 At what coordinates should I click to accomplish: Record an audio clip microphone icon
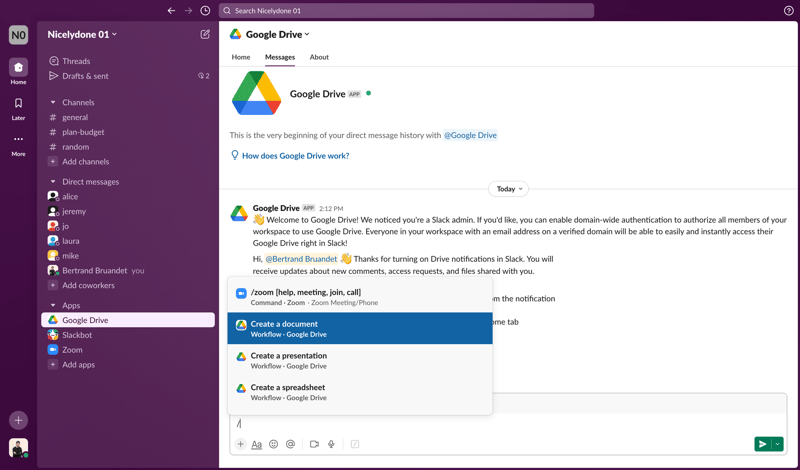click(x=331, y=444)
